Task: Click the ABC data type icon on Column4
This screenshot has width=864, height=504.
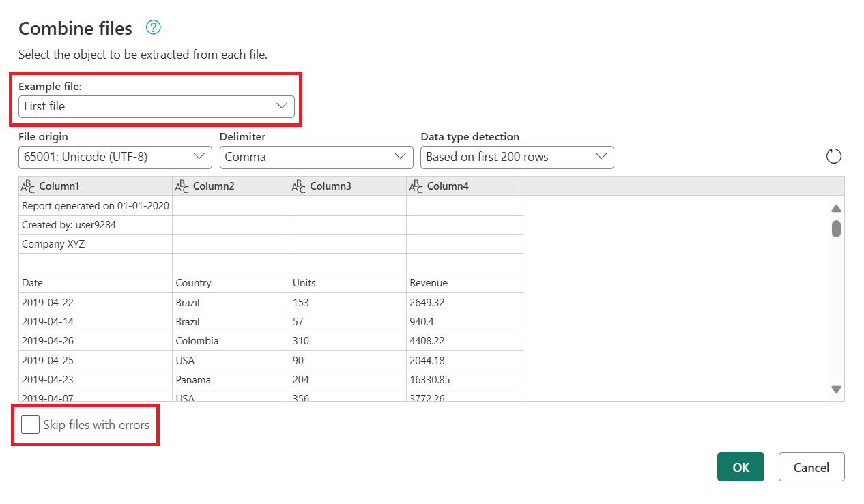Action: [415, 186]
